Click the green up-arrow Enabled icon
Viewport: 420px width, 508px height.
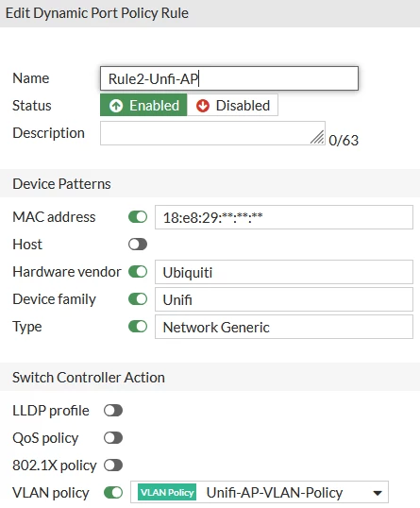[116, 106]
